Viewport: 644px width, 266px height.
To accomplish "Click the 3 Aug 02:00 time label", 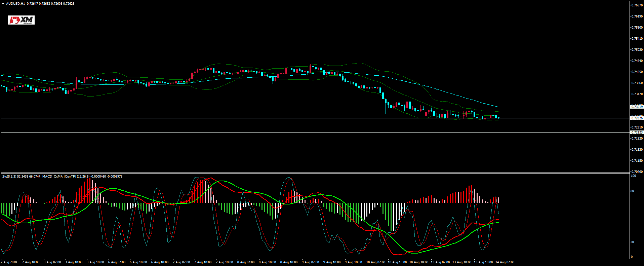I will coord(52,262).
